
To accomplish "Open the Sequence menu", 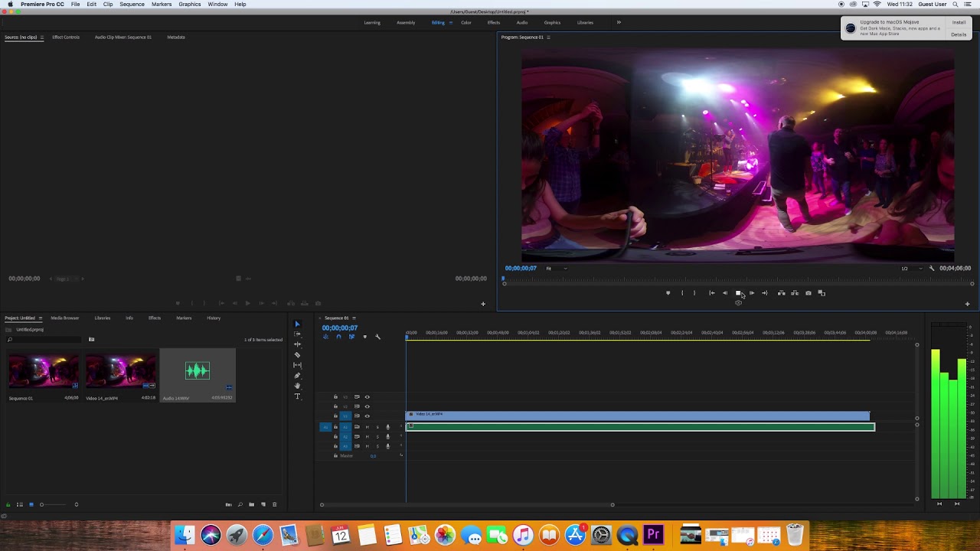I will tap(132, 5).
